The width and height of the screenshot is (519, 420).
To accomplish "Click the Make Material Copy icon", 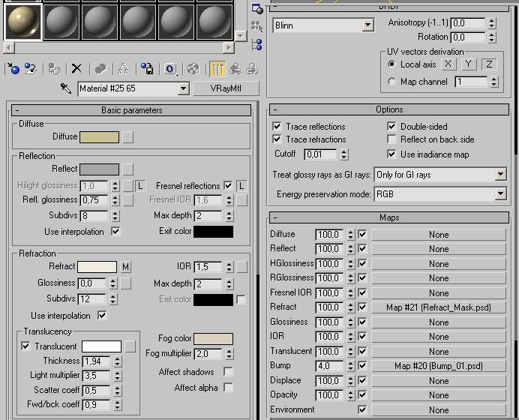I will 100,68.
